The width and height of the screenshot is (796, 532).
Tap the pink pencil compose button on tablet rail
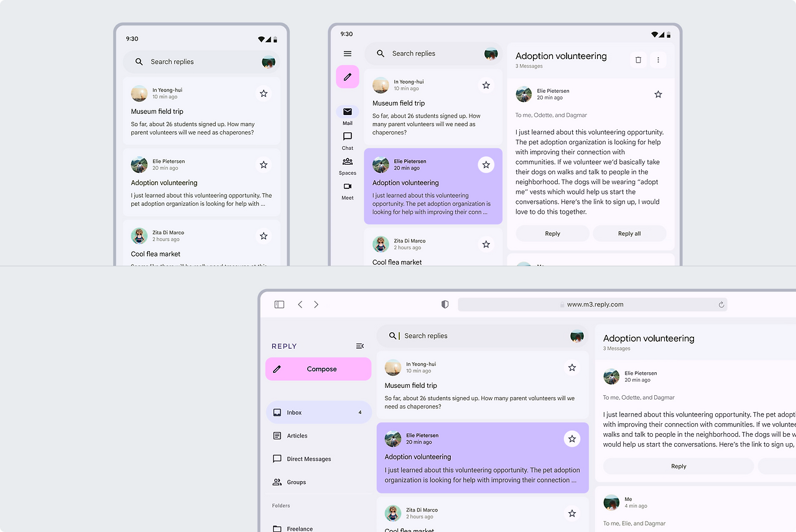tap(348, 77)
